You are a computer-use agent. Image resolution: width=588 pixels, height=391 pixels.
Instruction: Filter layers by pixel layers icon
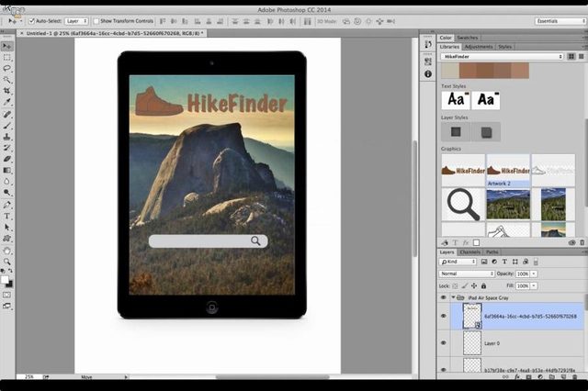pyautogui.click(x=484, y=262)
